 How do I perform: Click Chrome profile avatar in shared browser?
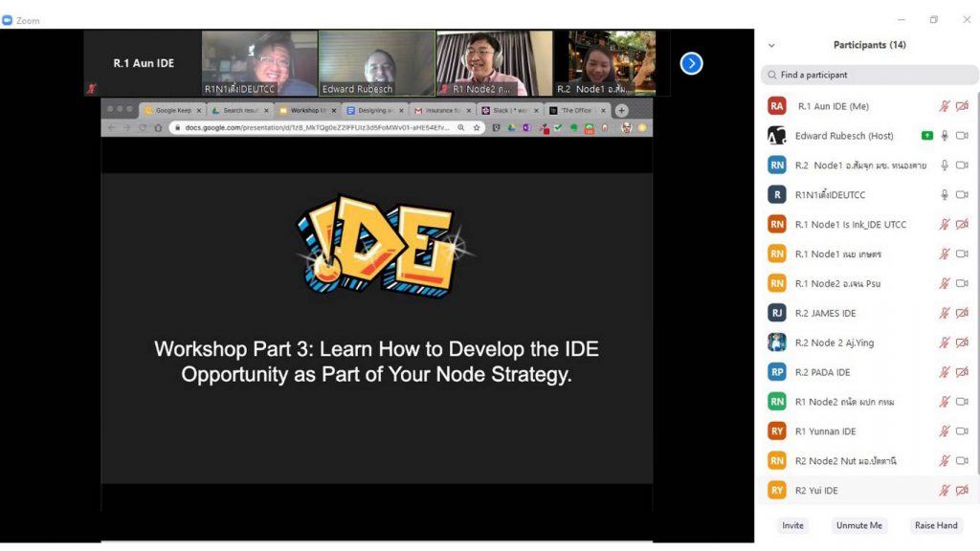point(626,127)
